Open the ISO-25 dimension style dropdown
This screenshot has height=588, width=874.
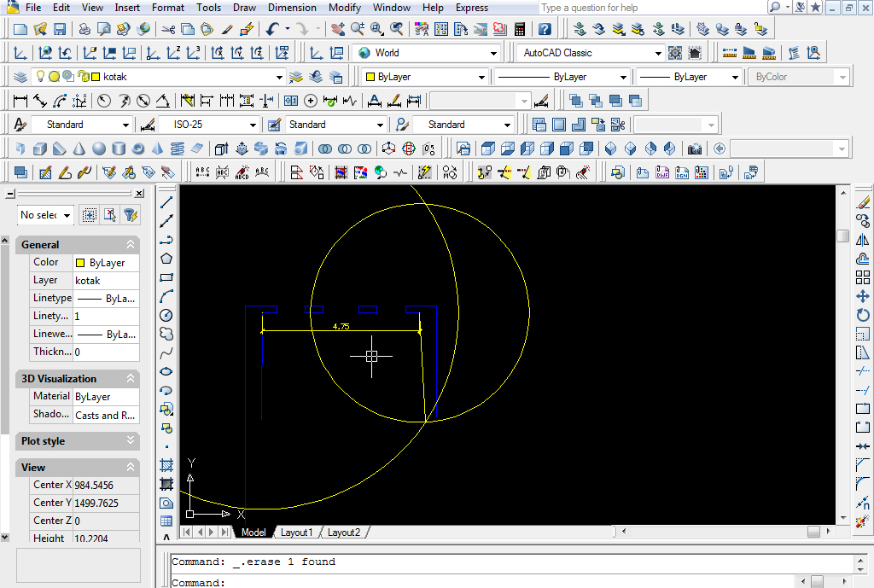(x=253, y=125)
